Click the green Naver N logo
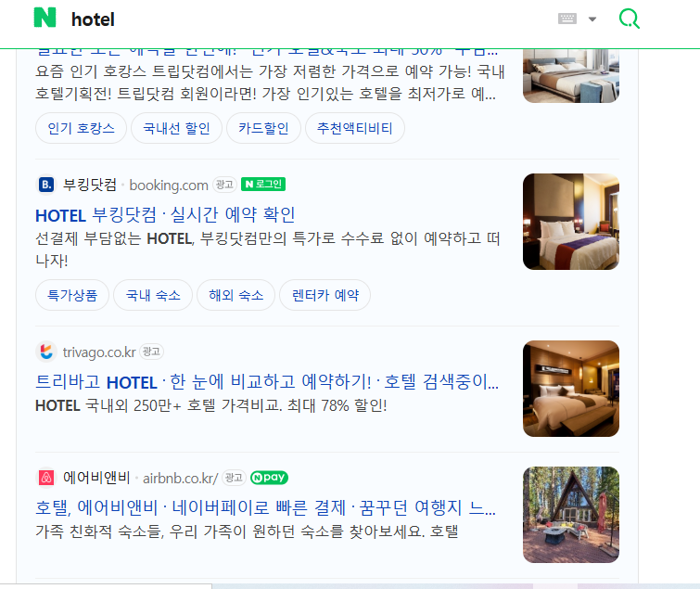700x589 pixels. point(45,18)
